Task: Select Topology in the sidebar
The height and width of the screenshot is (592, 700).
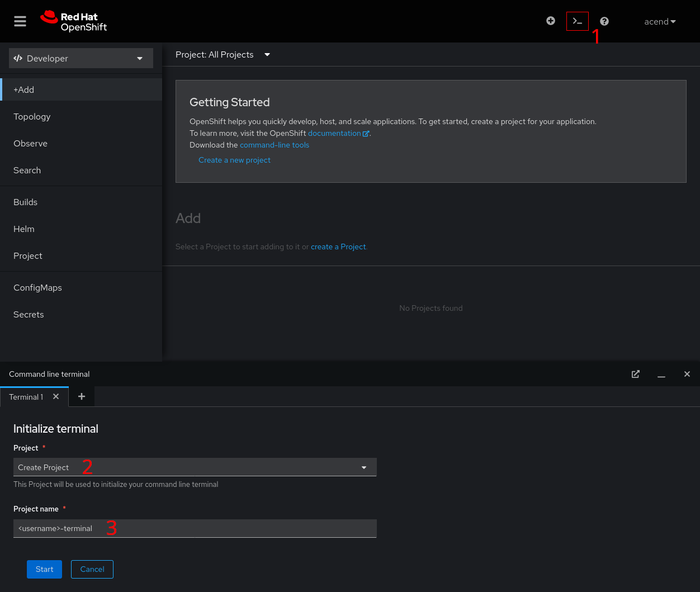Action: click(x=32, y=116)
